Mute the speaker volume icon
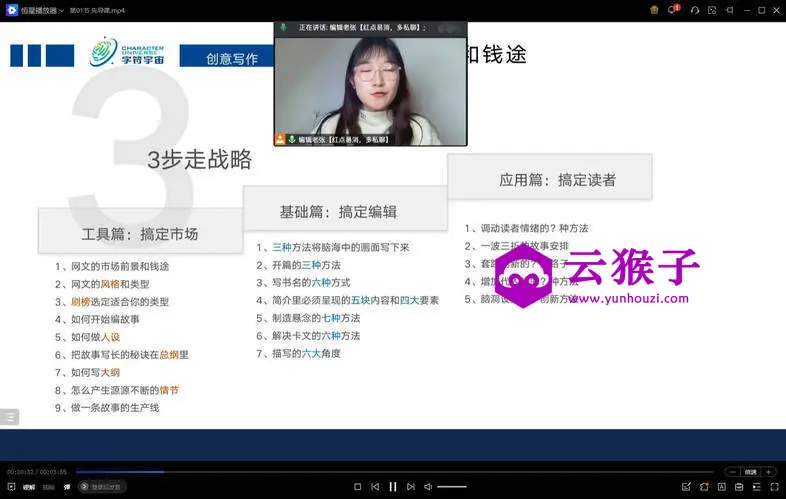786x499 pixels. coord(428,486)
